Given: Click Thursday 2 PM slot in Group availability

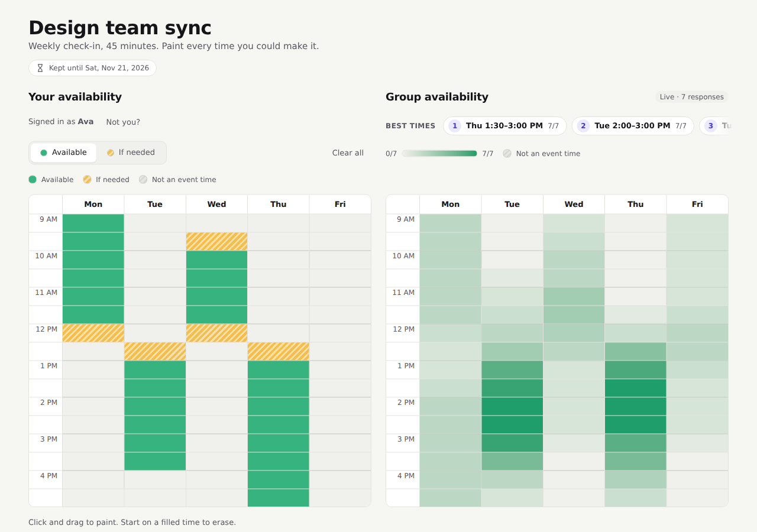Looking at the screenshot, I should tap(636, 407).
